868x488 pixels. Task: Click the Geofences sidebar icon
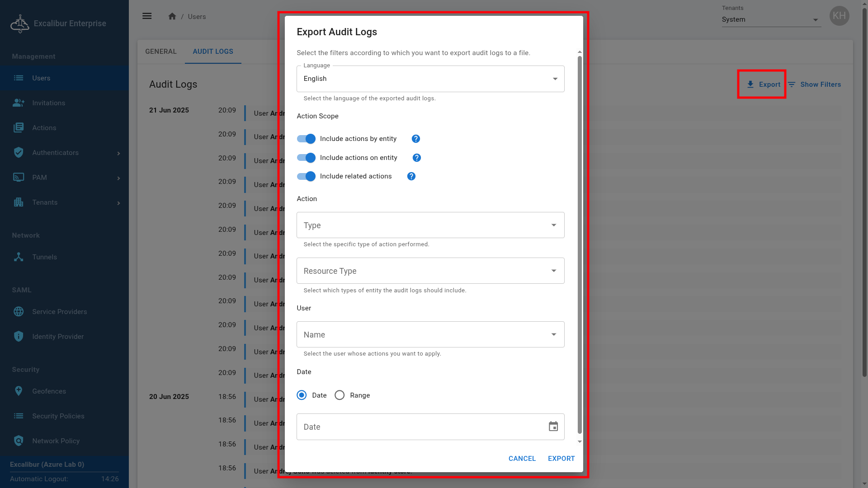(x=19, y=391)
